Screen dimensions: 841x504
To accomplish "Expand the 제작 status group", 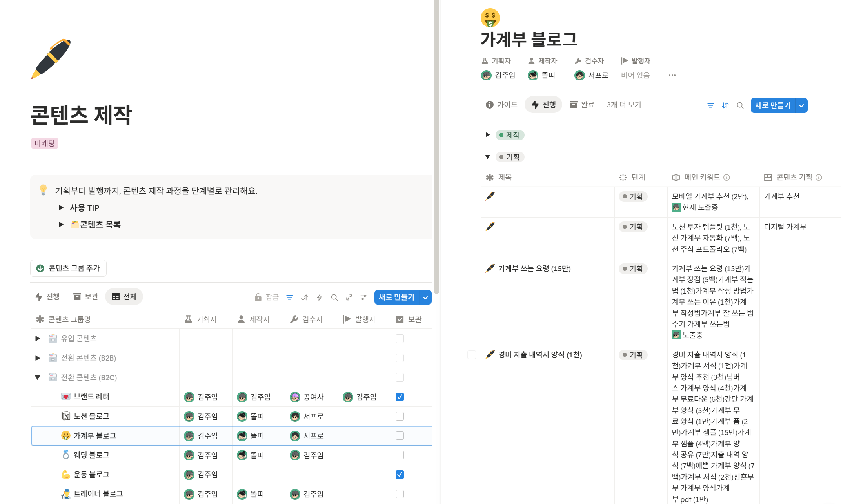I will tap(487, 135).
